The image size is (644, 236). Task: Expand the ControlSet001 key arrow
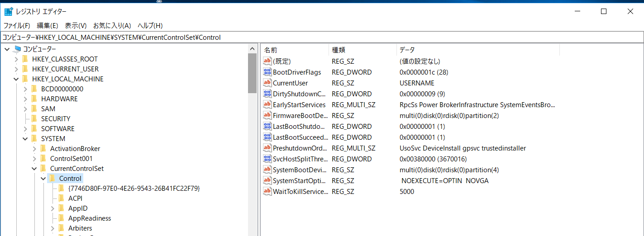pyautogui.click(x=34, y=159)
